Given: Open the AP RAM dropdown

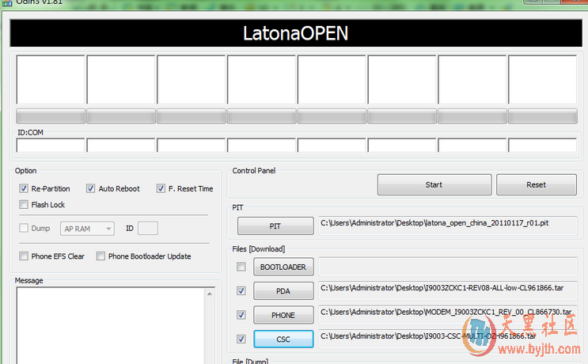Looking at the screenshot, I should coord(87,229).
